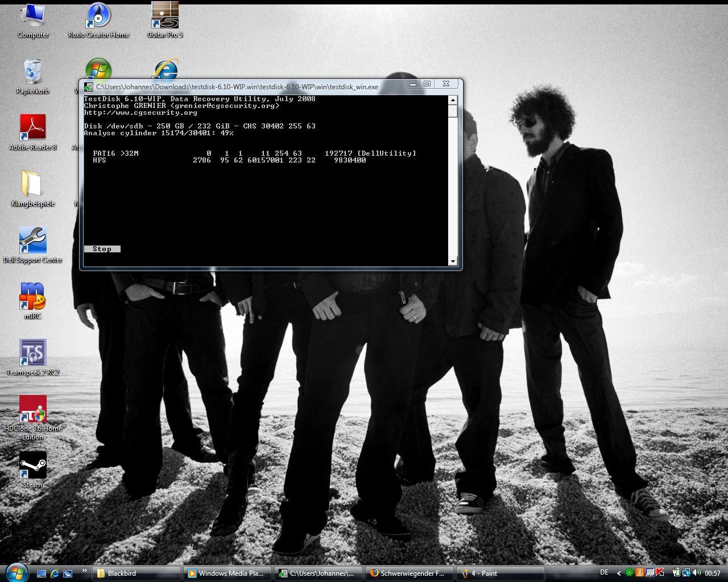Open the DE language bar selector

tap(604, 573)
